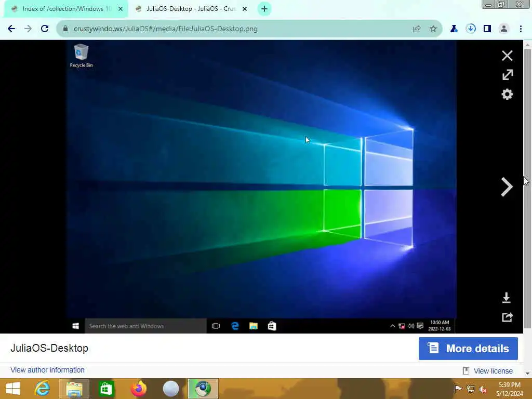The width and height of the screenshot is (532, 399).
Task: Go forward in browser history
Action: point(28,29)
